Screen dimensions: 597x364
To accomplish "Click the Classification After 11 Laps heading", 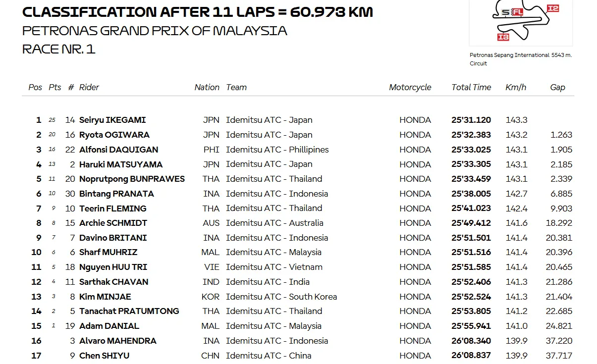I will 198,11.
